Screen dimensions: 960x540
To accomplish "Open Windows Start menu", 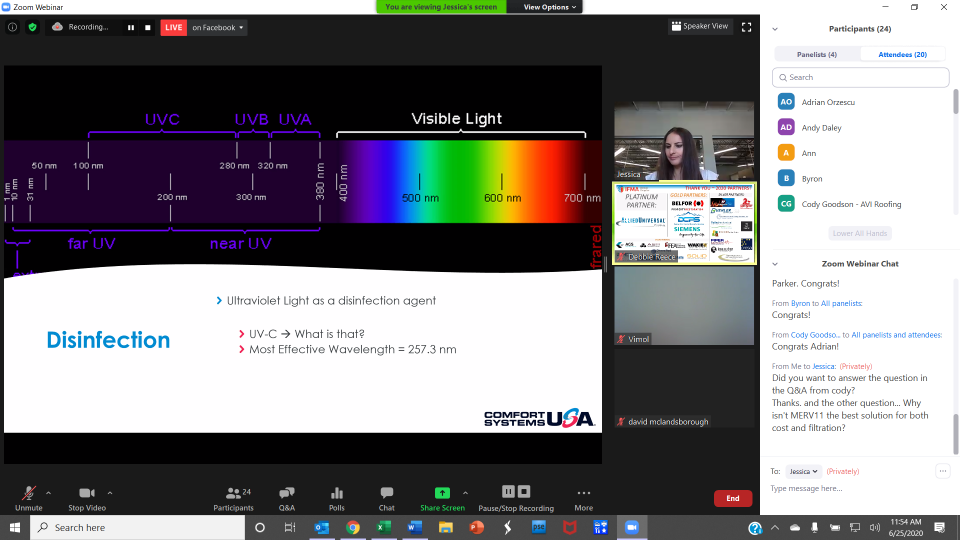I will pos(15,527).
